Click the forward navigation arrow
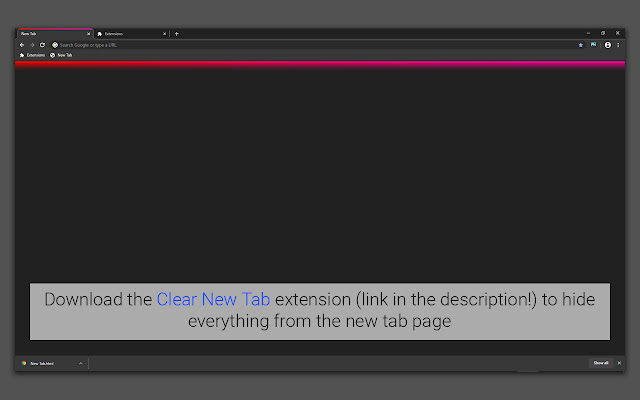 click(x=32, y=45)
